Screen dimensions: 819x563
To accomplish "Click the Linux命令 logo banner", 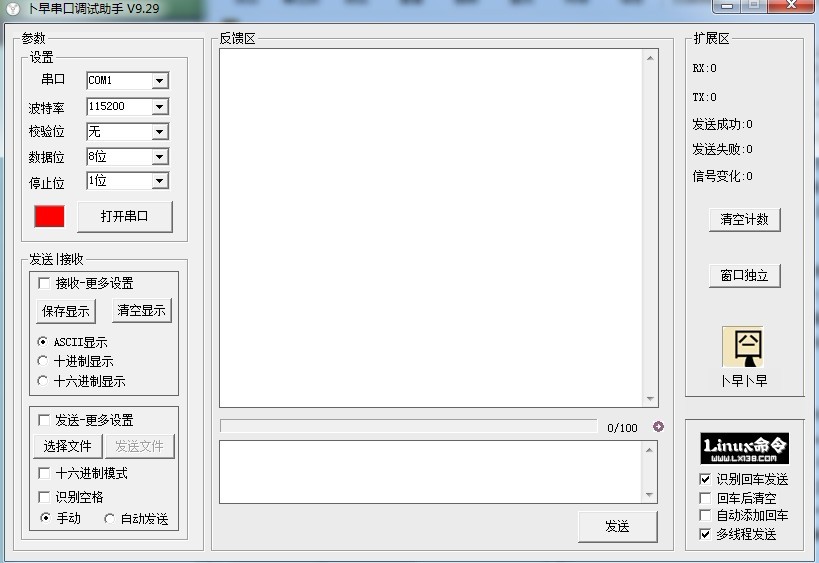I will tap(744, 448).
